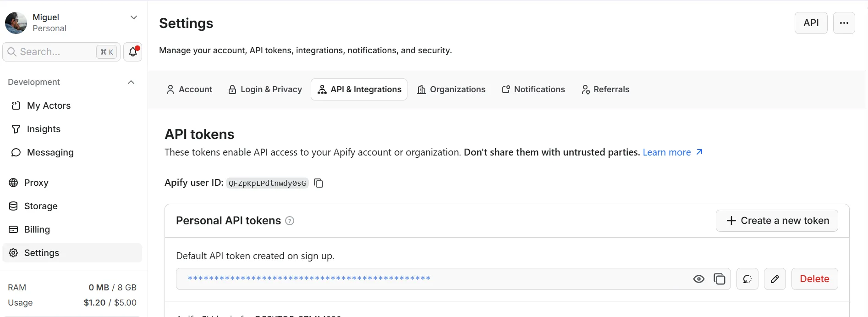
Task: Click the RAM usage 0 MB / 8 GB
Action: point(112,288)
